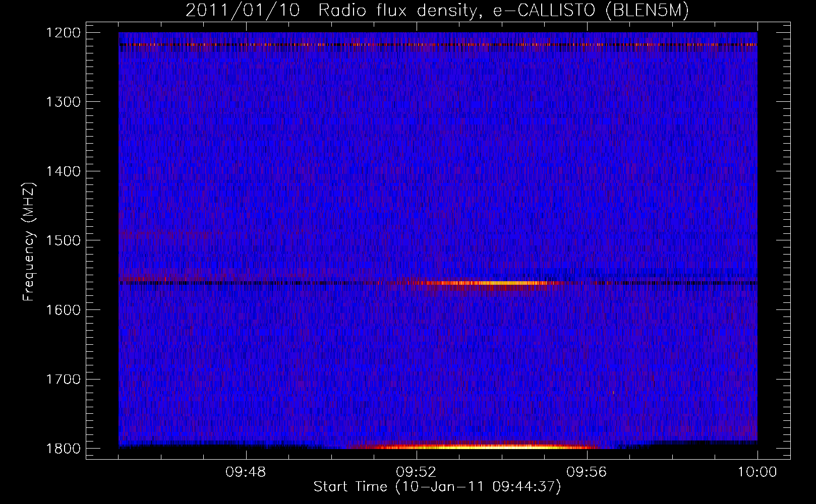Click the 1400 frequency tick label

(64, 171)
